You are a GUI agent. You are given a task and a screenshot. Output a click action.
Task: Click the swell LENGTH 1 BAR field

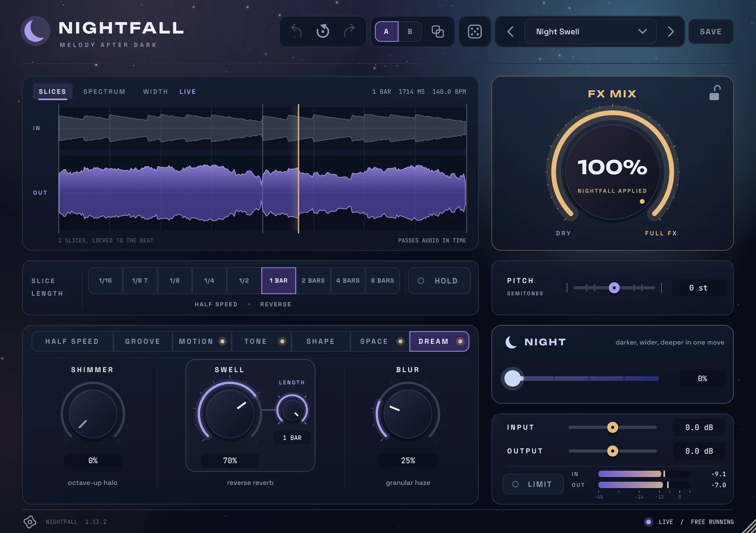tap(292, 438)
